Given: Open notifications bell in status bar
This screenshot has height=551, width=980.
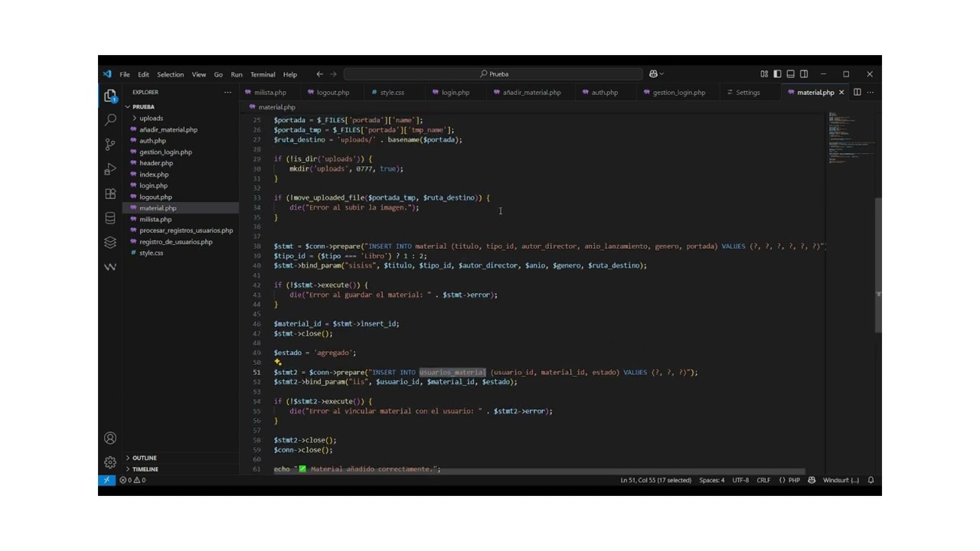Looking at the screenshot, I should [871, 480].
